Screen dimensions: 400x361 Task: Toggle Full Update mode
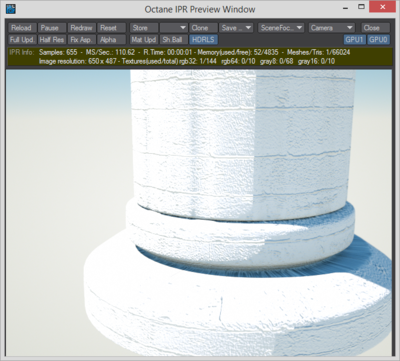(x=22, y=40)
